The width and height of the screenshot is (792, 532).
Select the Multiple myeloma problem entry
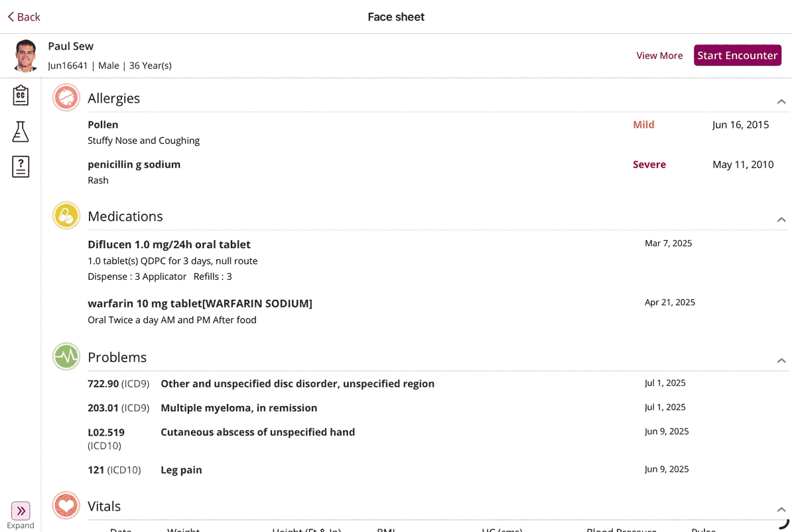click(239, 408)
